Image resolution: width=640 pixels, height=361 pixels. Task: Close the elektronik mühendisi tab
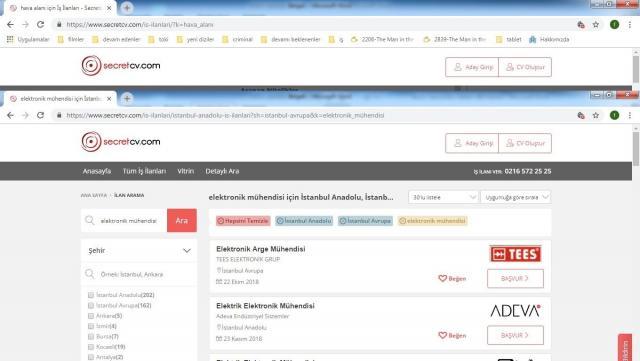coord(109,99)
